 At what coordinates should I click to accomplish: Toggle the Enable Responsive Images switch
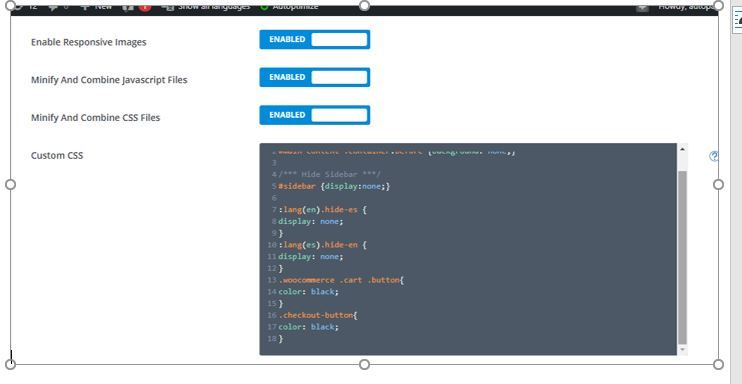[x=315, y=39]
